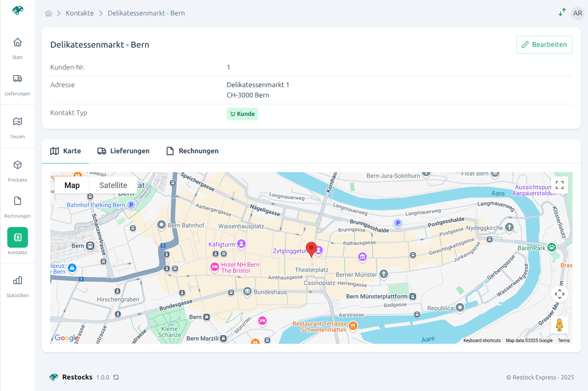
Task: Open the map camera controls button
Action: coord(560,294)
